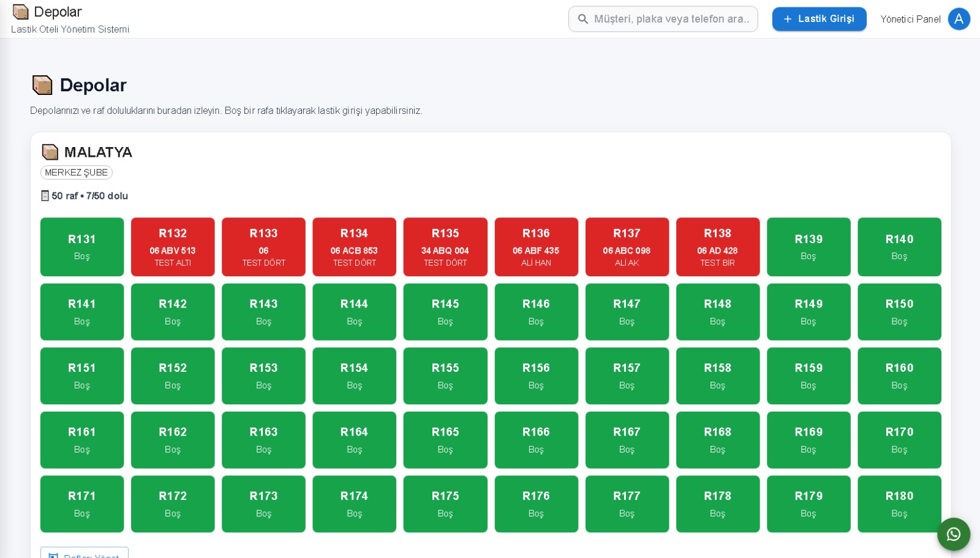Click the Depolar box logo icon in header
980x558 pixels.
[x=21, y=12]
